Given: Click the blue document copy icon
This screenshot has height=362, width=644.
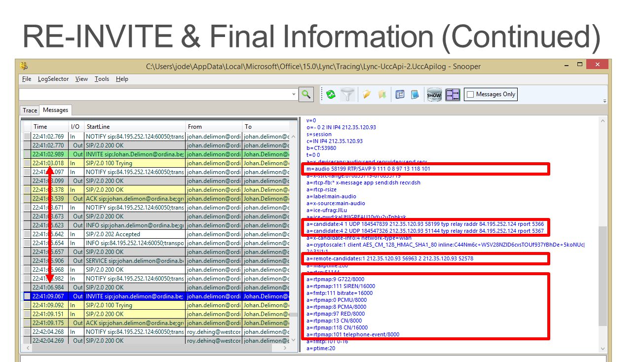Looking at the screenshot, I should pyautogui.click(x=415, y=95).
